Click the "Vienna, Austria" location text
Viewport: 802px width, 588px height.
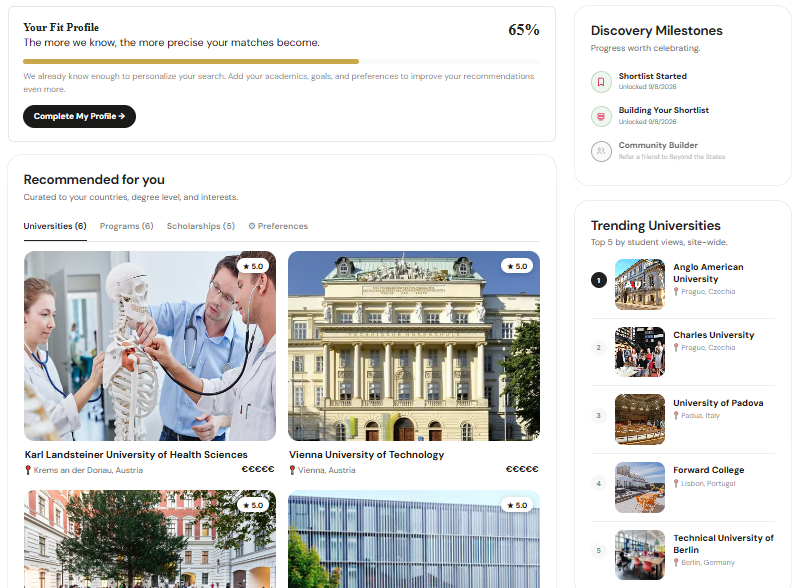[326, 470]
